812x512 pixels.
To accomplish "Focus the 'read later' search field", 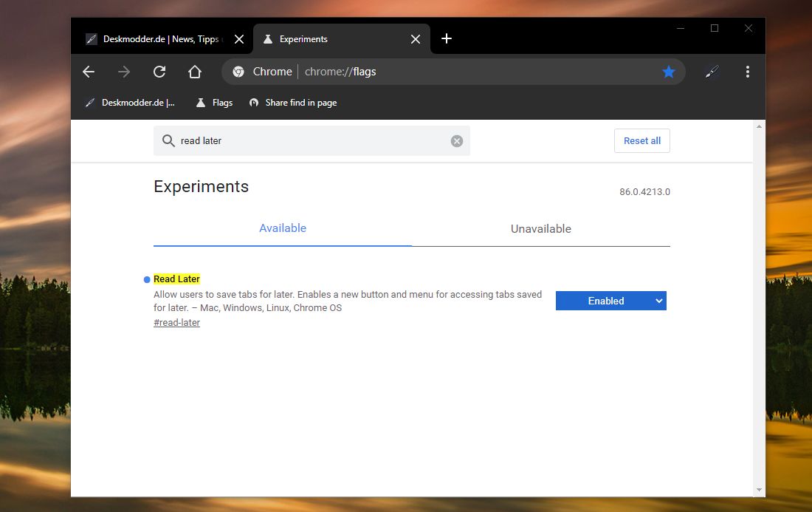I will [x=312, y=140].
